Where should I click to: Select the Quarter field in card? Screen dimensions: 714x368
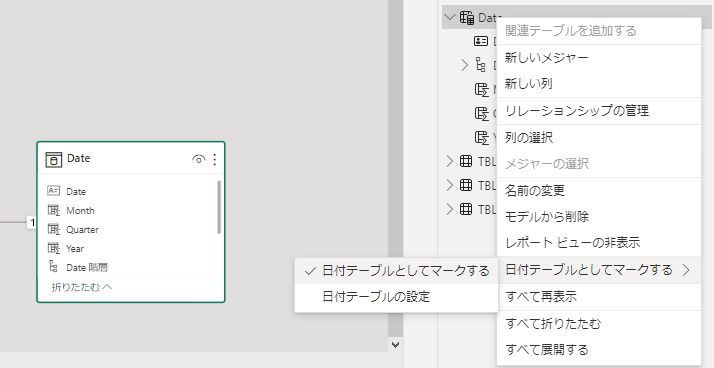82,230
